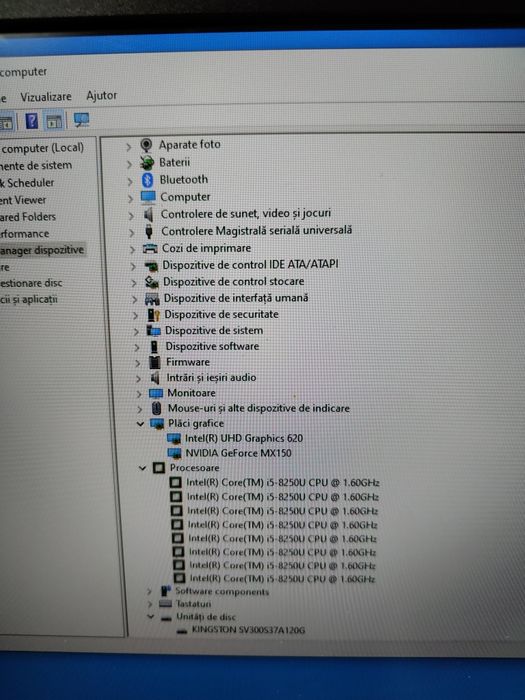Select the servicii și aplicații node
This screenshot has width=525, height=700.
click(x=29, y=300)
